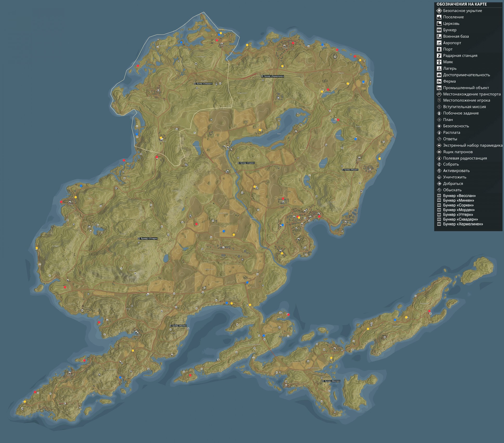This screenshot has height=443, width=504.
Task: Click the Обыскать objective icon
Action: tap(439, 190)
